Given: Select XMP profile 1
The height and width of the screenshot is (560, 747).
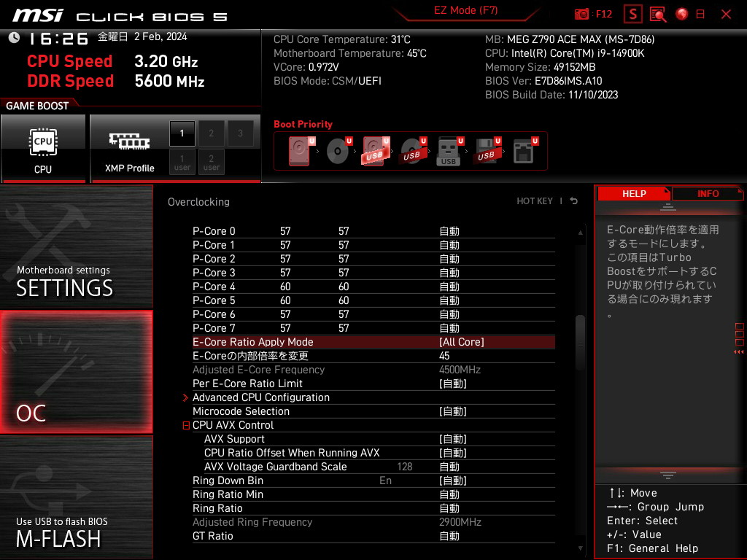Looking at the screenshot, I should point(182,133).
